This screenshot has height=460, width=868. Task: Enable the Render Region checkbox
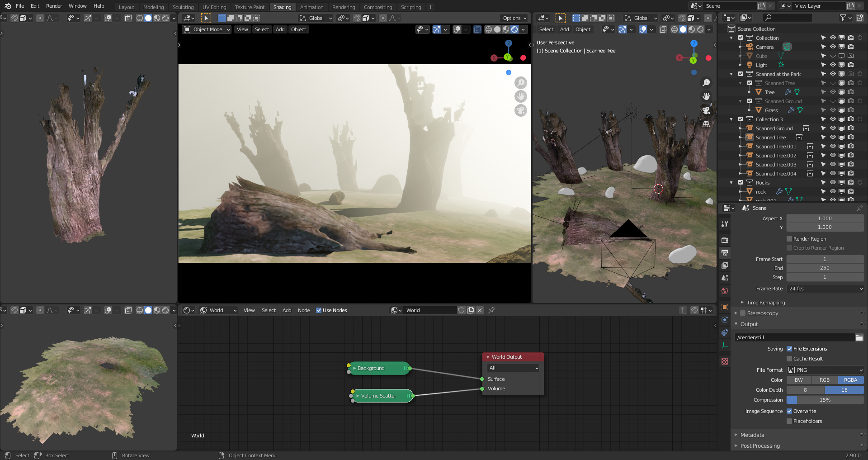point(789,239)
